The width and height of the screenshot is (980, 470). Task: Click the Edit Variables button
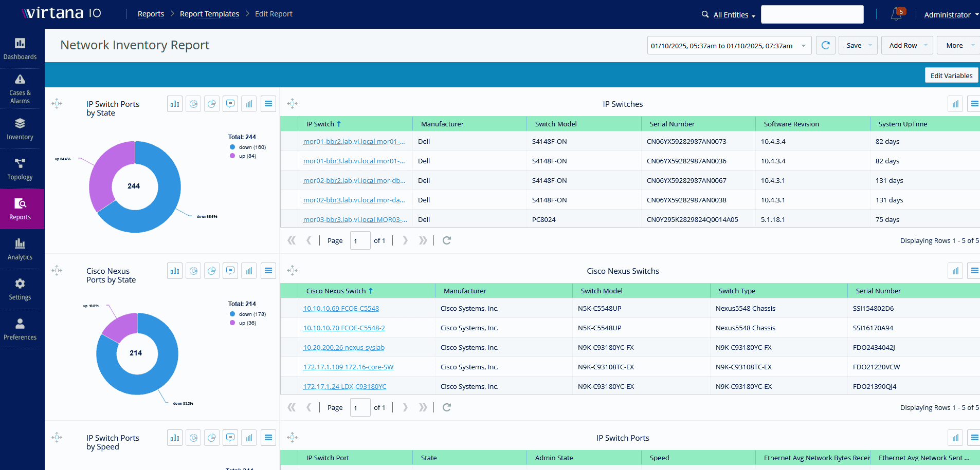951,76
